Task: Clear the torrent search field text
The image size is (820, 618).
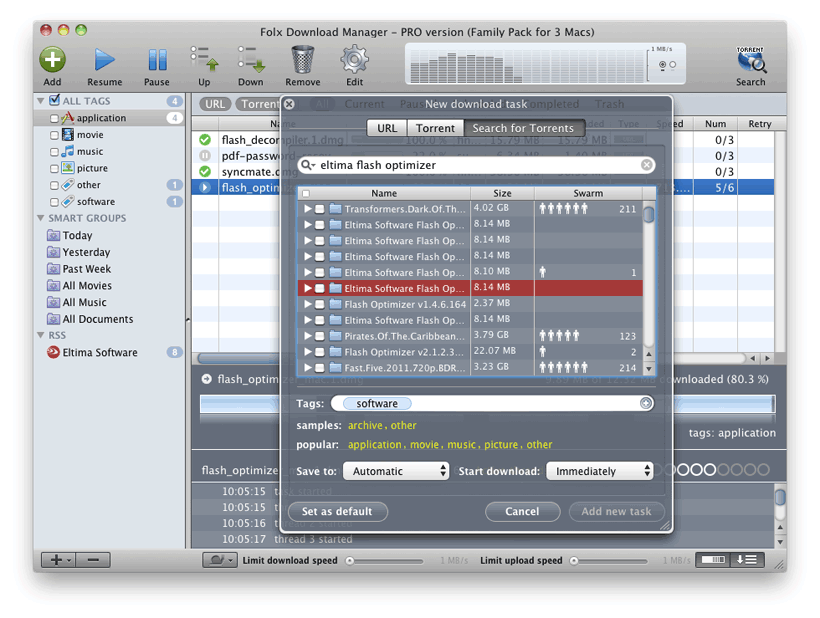Action: tap(646, 165)
